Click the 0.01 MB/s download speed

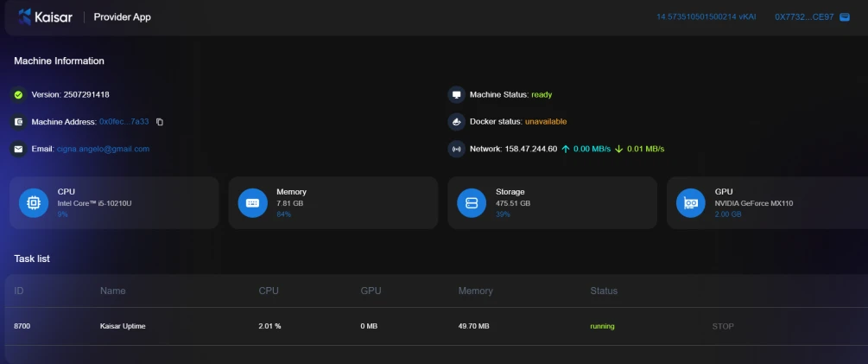click(x=645, y=149)
